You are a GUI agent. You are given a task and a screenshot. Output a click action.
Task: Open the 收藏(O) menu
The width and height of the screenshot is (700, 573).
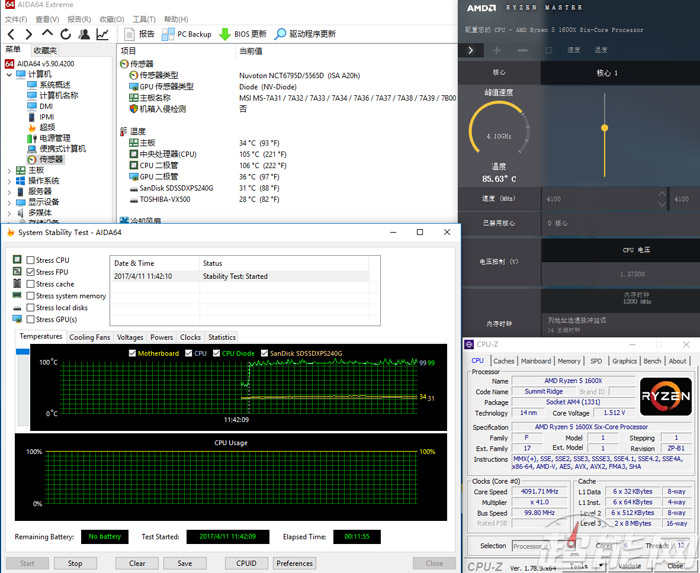[x=112, y=19]
